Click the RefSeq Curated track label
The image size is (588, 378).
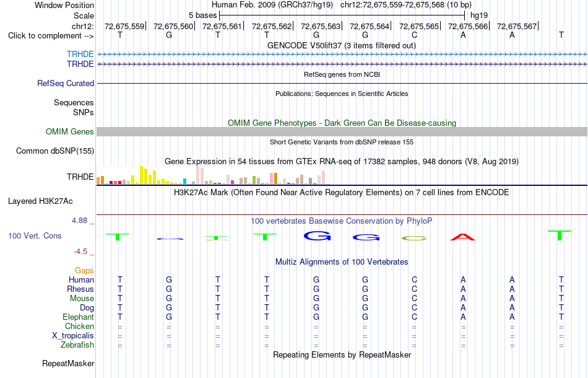tap(66, 83)
